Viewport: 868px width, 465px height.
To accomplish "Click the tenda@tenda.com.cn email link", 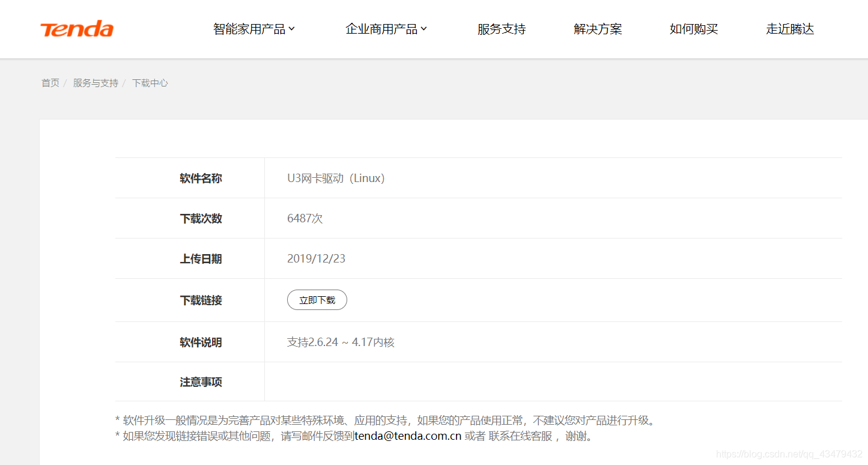I will click(x=408, y=436).
